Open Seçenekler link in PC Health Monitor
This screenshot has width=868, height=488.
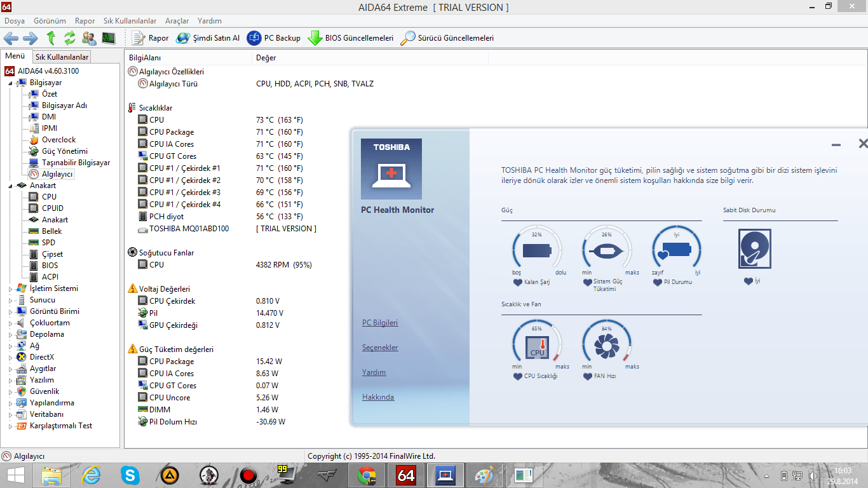coord(380,348)
